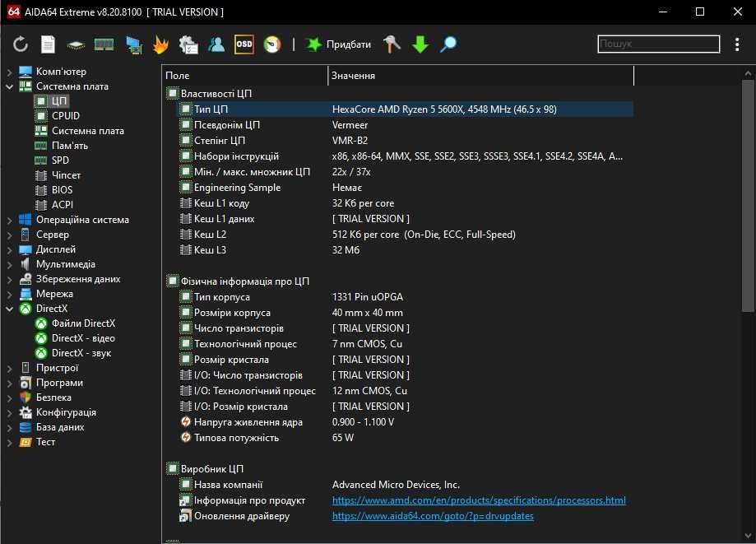Click the Напруга живлення ядра row
756x544 pixels.
tap(405, 422)
